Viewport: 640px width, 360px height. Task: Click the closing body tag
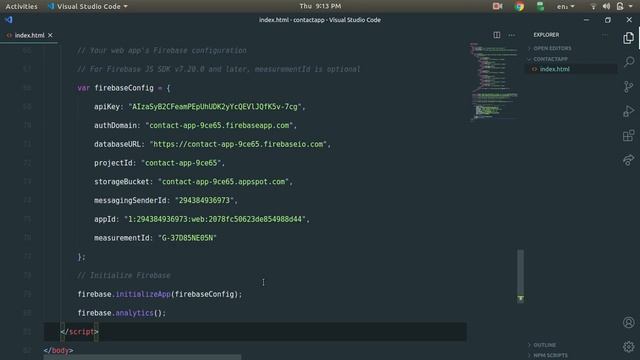click(x=58, y=350)
